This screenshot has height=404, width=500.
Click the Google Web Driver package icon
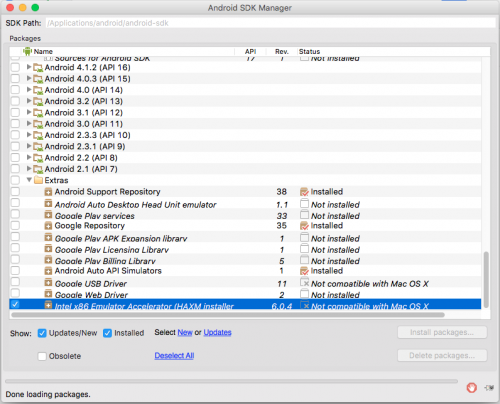[48, 294]
